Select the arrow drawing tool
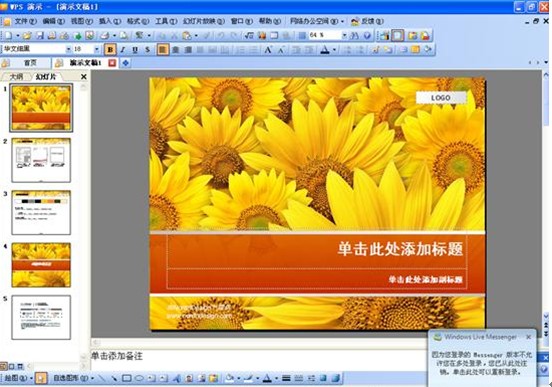Image resolution: width=552 pixels, height=387 pixels. pos(114,378)
